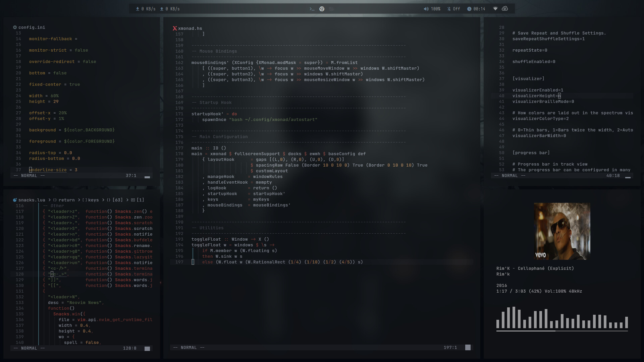
Task: Click the terminal icon in the top bar
Action: tap(312, 9)
